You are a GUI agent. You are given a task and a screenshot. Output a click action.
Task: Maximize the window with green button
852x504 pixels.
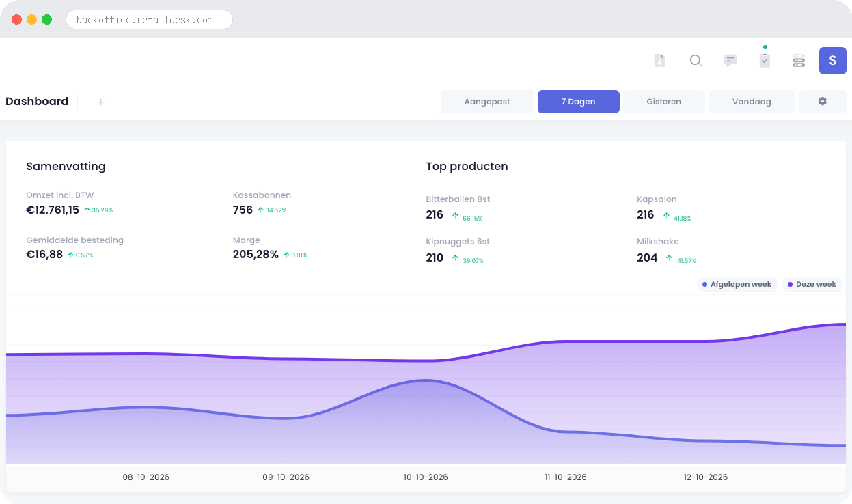tap(46, 20)
